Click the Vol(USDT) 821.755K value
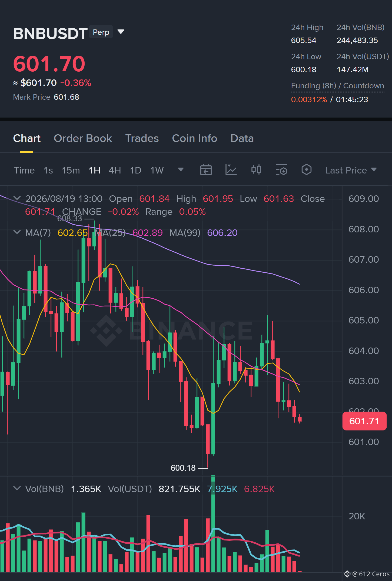 click(180, 489)
